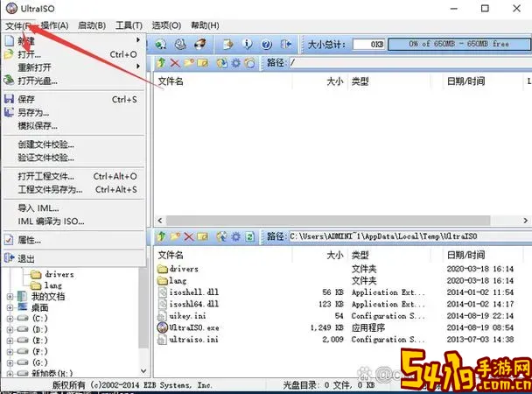This screenshot has width=532, height=394.
Task: Click right arrow of horizontal scrollbar
Action: (x=525, y=221)
